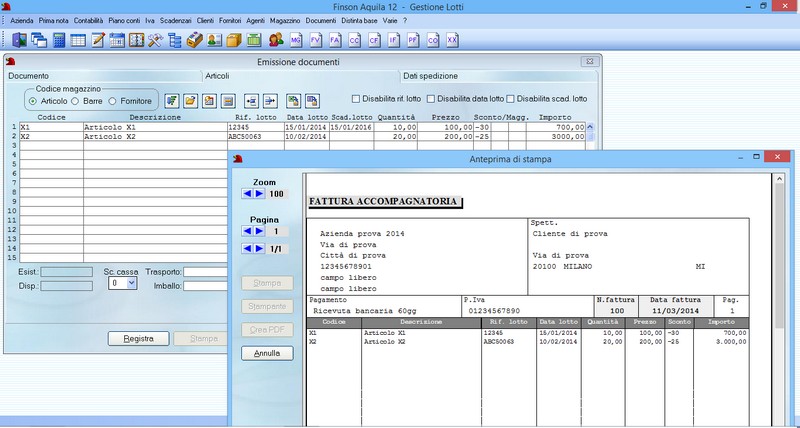Click the Imballo input field
This screenshot has height=428, width=800.
(205, 286)
